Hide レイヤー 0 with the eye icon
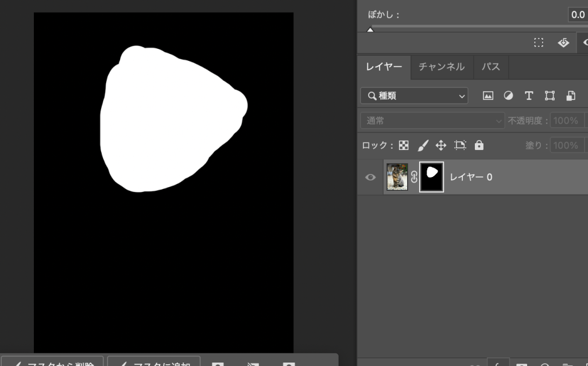This screenshot has height=366, width=588. pyautogui.click(x=370, y=177)
